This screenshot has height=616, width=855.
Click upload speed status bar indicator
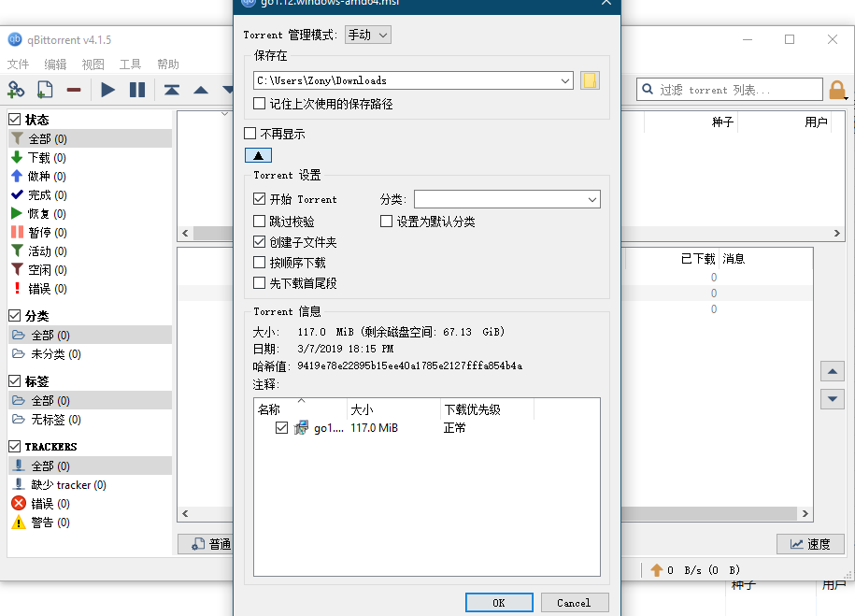point(695,570)
